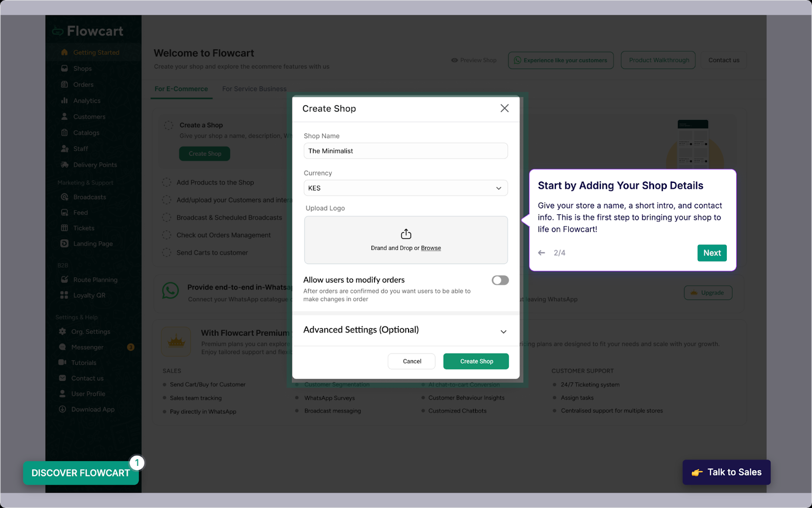Image resolution: width=812 pixels, height=508 pixels.
Task: Open Product Walkthrough
Action: pyautogui.click(x=659, y=60)
